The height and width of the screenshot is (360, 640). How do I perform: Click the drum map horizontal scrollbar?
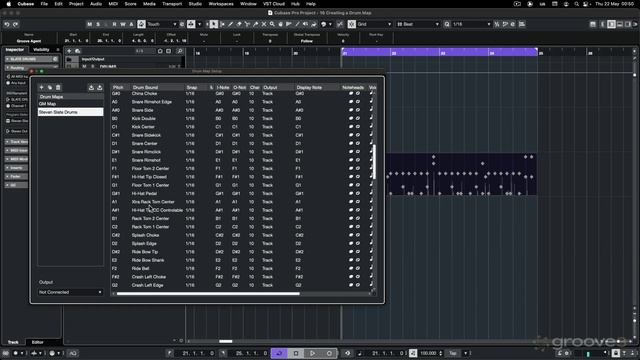[208, 293]
